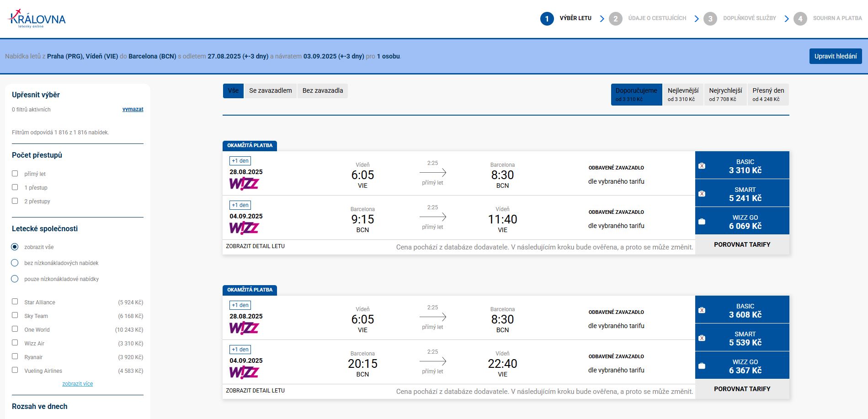Tick the One World checkbox
This screenshot has width=868, height=419.
(15, 329)
